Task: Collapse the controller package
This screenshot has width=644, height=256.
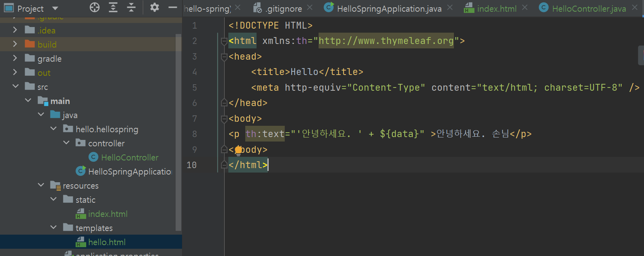Action: (66, 143)
